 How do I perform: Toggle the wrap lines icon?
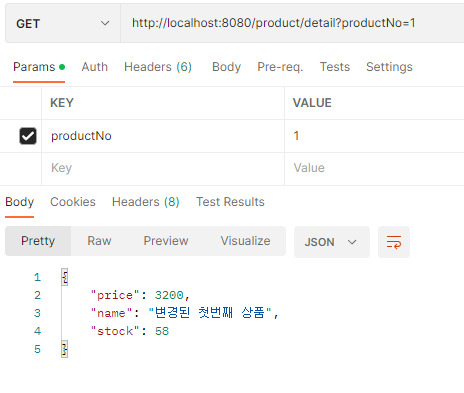[x=394, y=242]
